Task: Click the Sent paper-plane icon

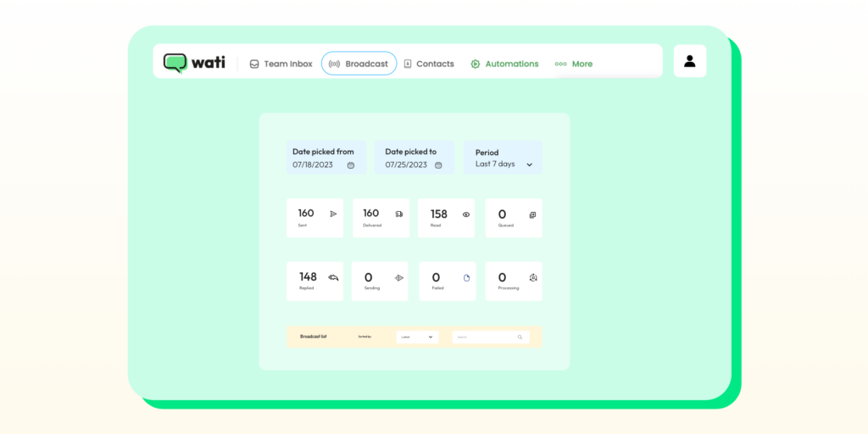Action: [x=333, y=214]
